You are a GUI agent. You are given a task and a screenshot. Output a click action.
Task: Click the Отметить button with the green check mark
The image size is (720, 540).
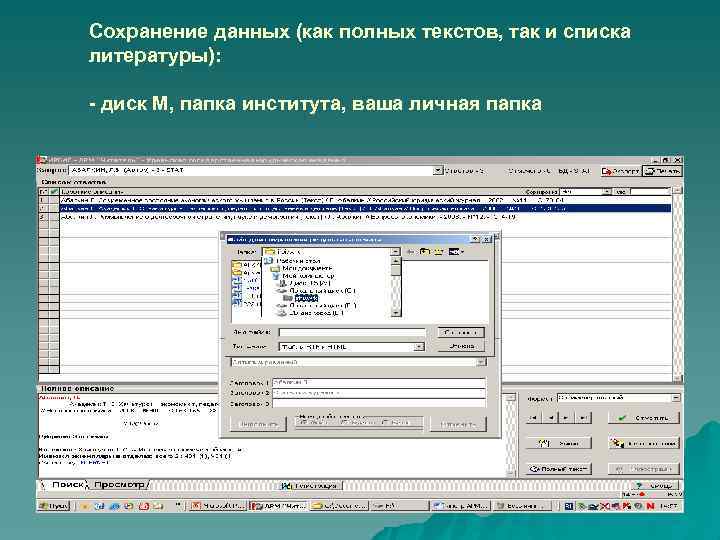tap(644, 418)
